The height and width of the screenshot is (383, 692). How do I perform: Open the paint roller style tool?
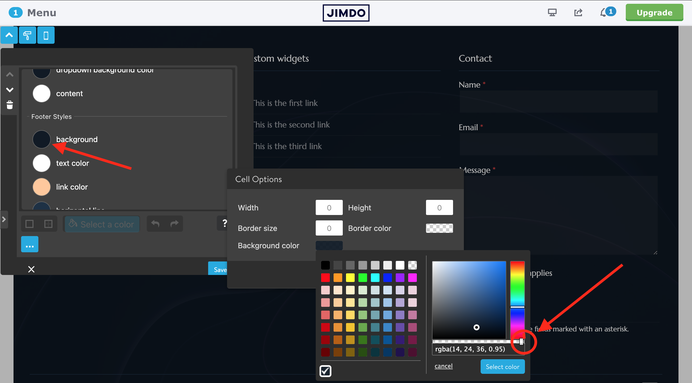click(x=27, y=35)
